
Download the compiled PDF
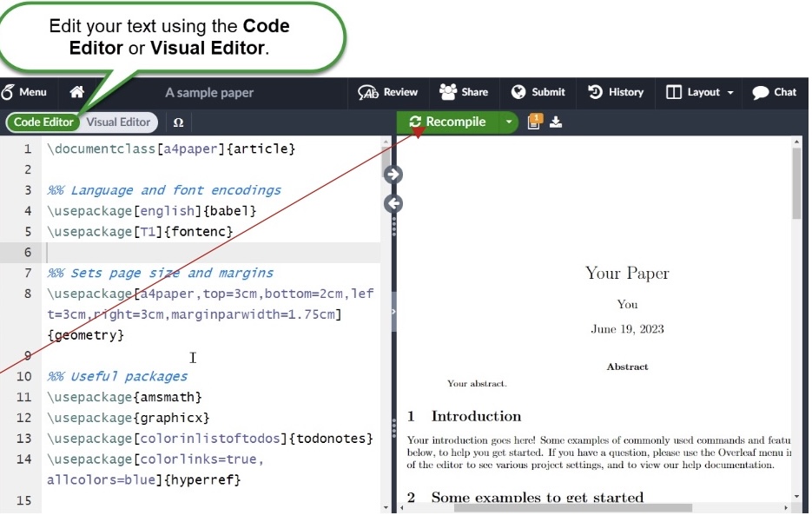pyautogui.click(x=556, y=122)
